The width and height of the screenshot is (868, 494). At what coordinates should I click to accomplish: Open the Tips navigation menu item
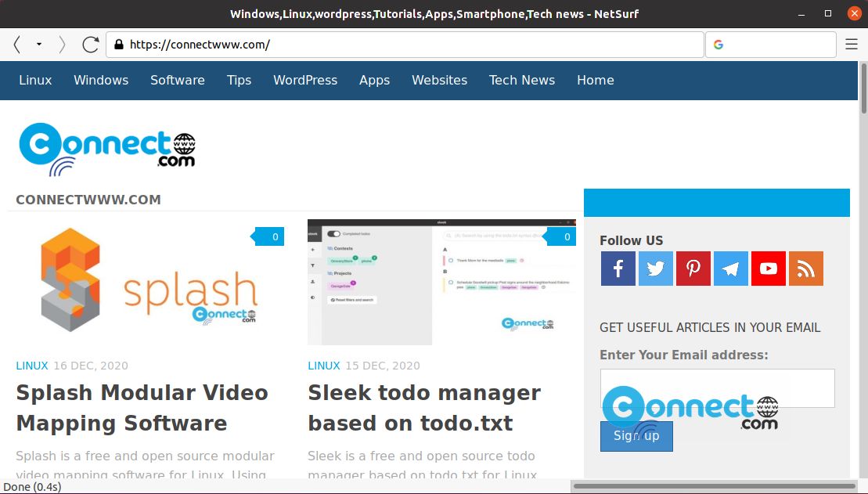240,81
